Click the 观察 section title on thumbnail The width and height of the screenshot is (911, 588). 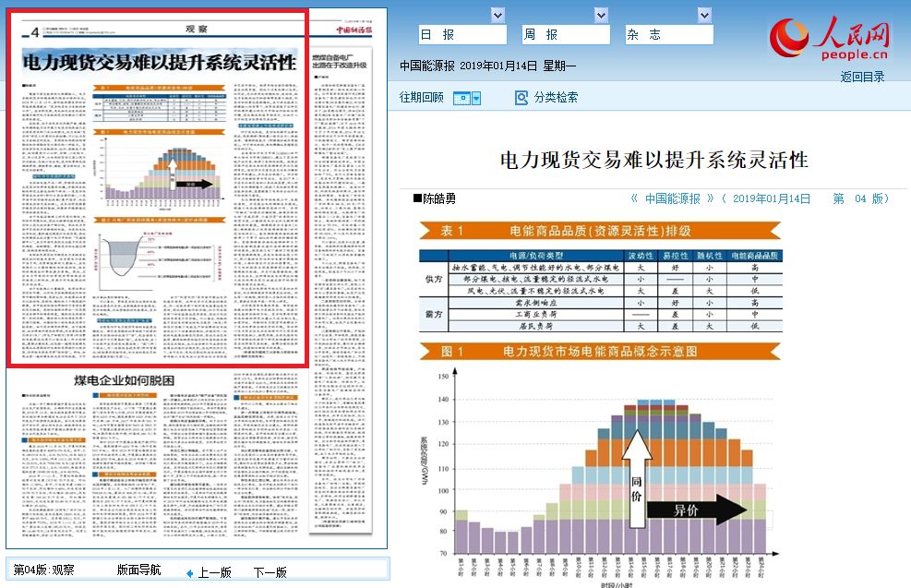pos(197,29)
